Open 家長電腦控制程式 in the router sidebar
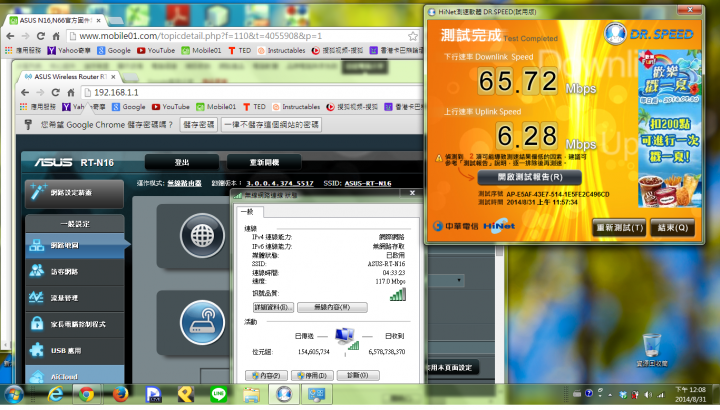 pos(75,324)
